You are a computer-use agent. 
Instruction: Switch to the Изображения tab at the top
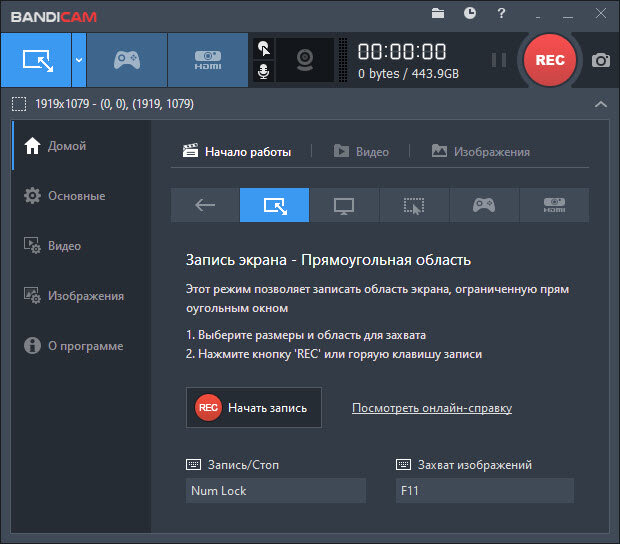[x=481, y=151]
